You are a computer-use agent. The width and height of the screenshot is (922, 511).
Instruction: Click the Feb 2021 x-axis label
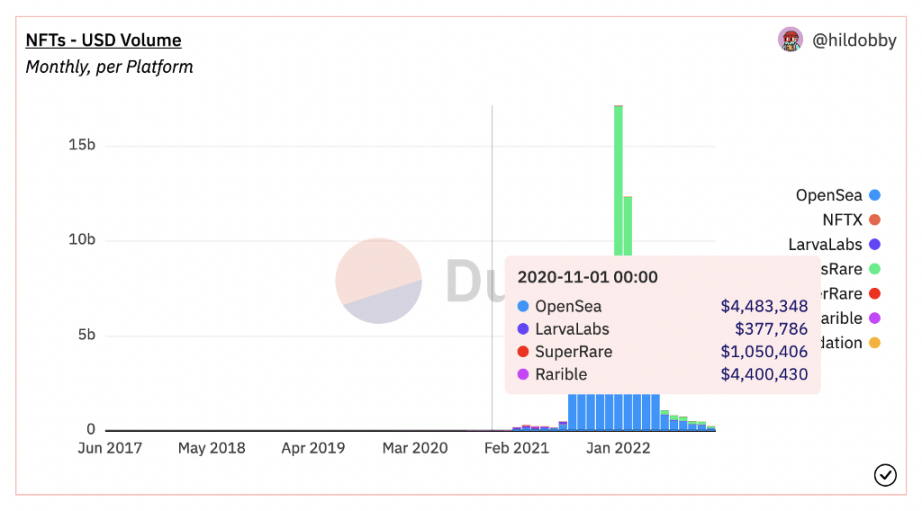pos(516,448)
